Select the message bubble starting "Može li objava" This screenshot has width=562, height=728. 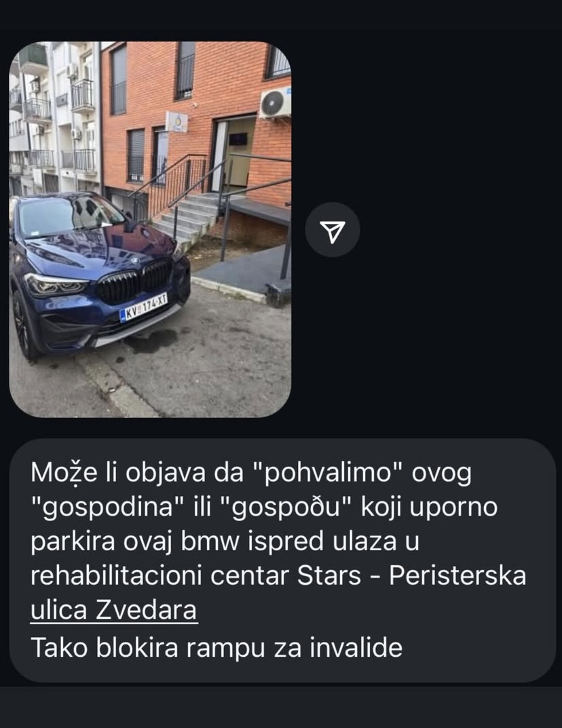pos(282,560)
